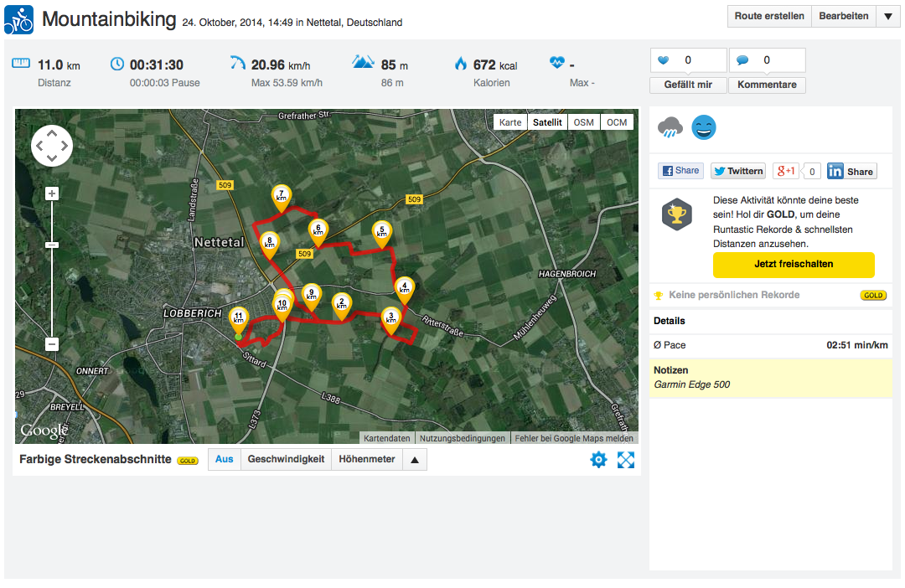Click the 672 kcal value
Image resolution: width=905 pixels, height=588 pixels.
tap(494, 64)
